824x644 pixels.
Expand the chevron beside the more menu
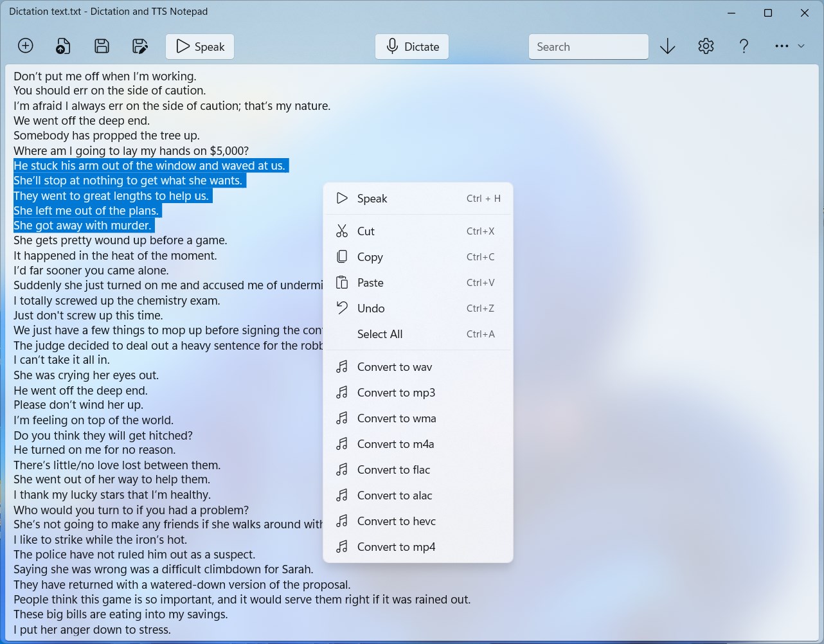[x=801, y=46]
